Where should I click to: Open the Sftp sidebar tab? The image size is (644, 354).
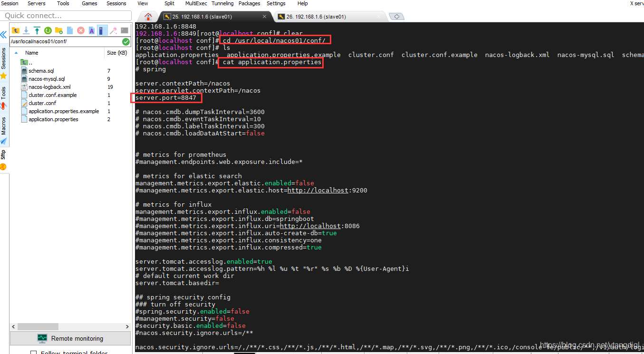4,160
